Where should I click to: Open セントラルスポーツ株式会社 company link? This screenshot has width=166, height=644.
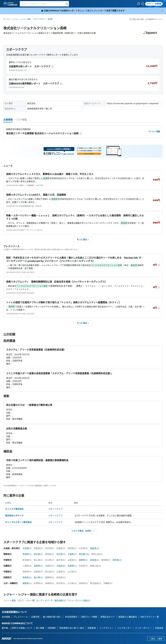18,522
